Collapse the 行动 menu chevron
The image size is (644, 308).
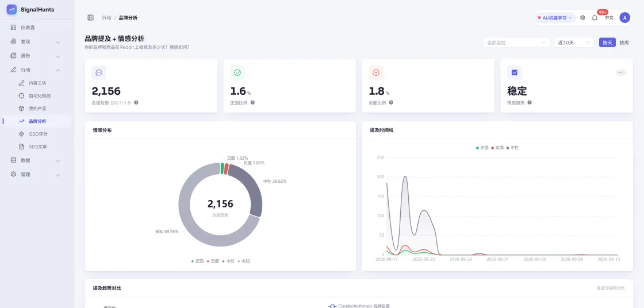[58, 70]
